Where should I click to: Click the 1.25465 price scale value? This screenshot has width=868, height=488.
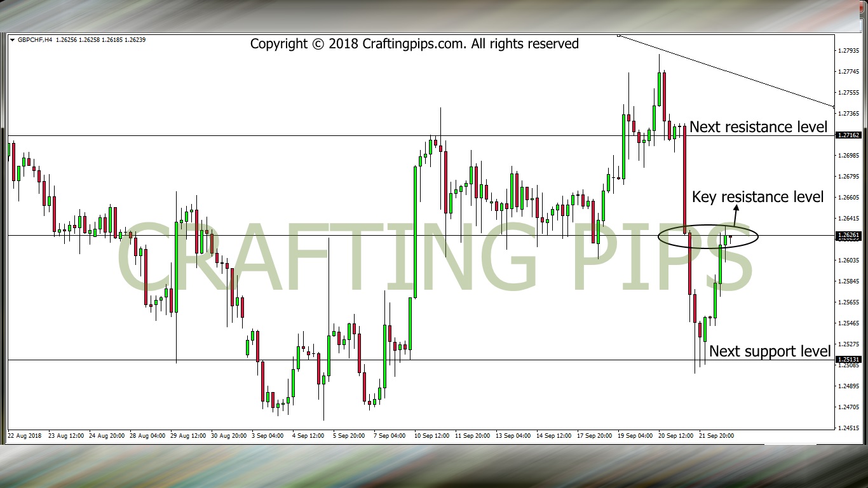click(850, 323)
